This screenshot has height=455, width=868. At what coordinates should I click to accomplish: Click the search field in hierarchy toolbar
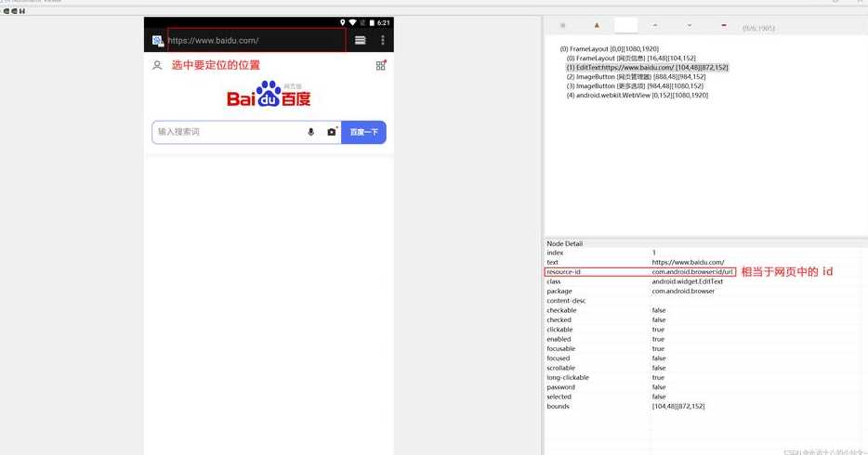coord(625,25)
